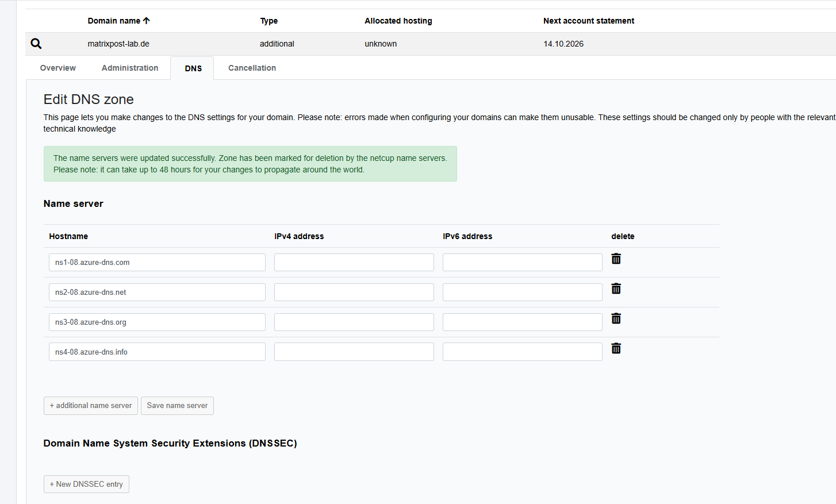Click the IPv6 field in the ns4-08 row

(x=522, y=352)
